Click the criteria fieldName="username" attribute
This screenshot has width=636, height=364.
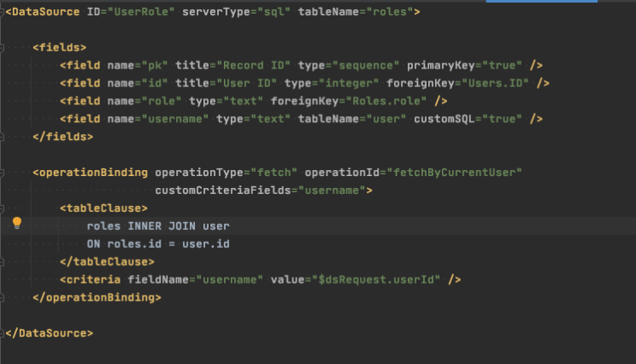[195, 279]
